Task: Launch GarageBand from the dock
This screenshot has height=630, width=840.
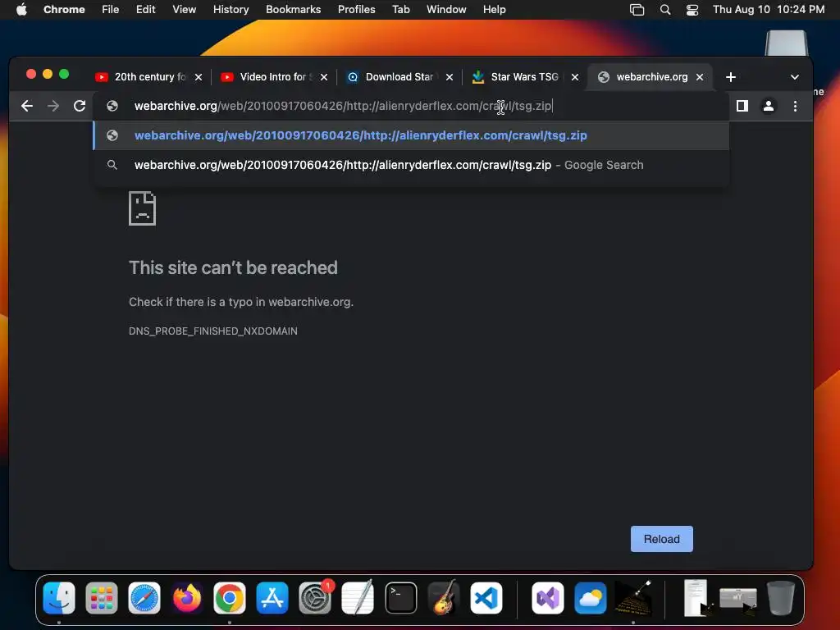Action: [444, 598]
